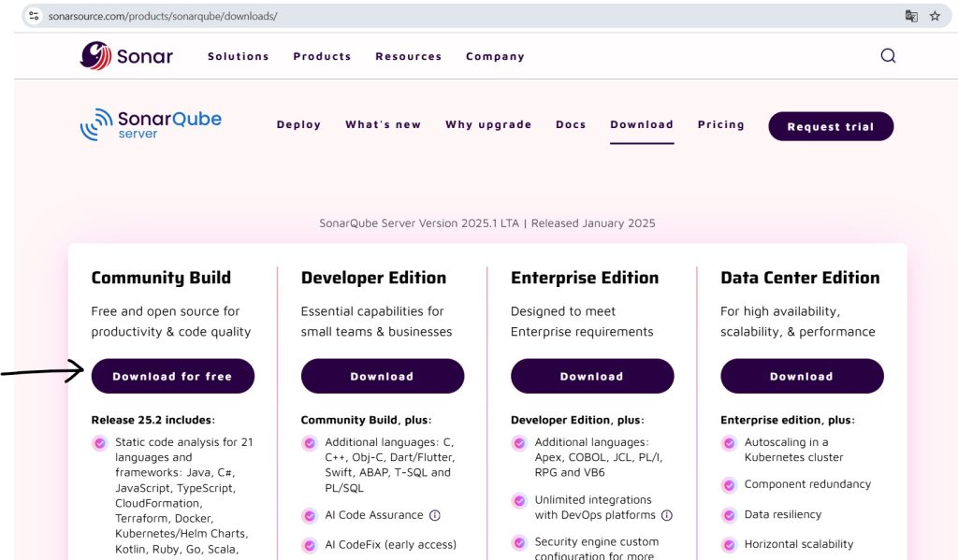Image resolution: width=958 pixels, height=560 pixels.
Task: Open the Solutions menu
Action: click(x=239, y=56)
